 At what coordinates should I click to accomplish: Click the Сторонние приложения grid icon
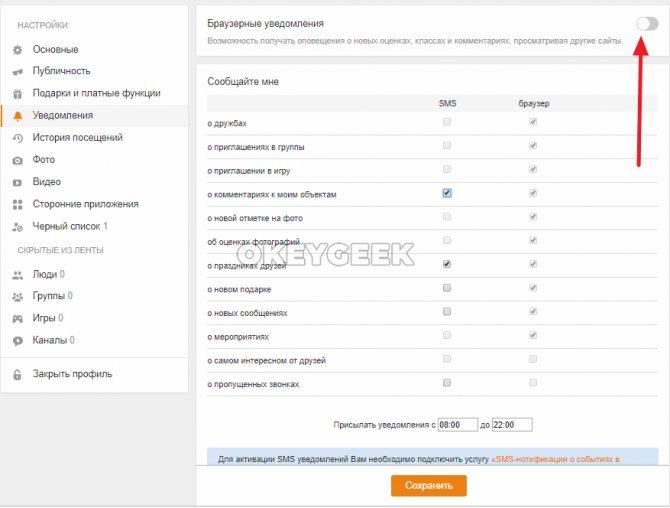[18, 205]
